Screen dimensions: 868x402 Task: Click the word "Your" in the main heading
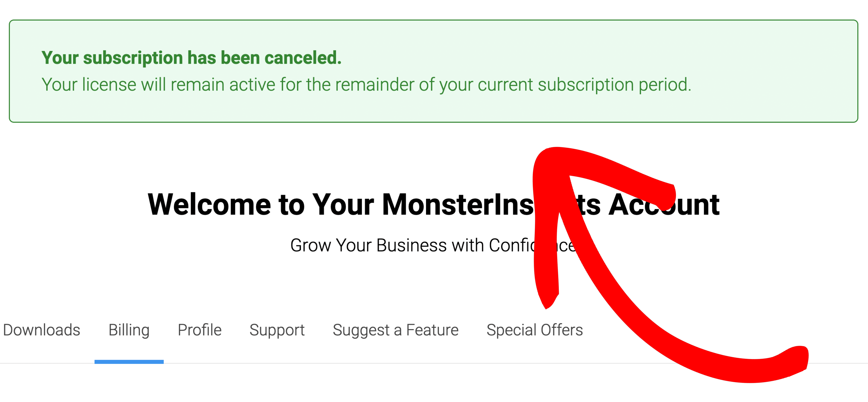pos(343,204)
